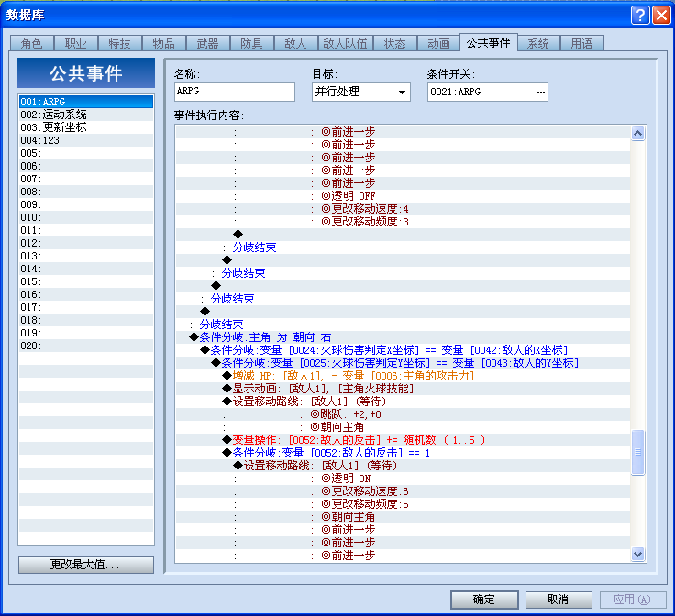This screenshot has height=616, width=675.
Task: Select empty event slot 005
Action: (x=86, y=153)
